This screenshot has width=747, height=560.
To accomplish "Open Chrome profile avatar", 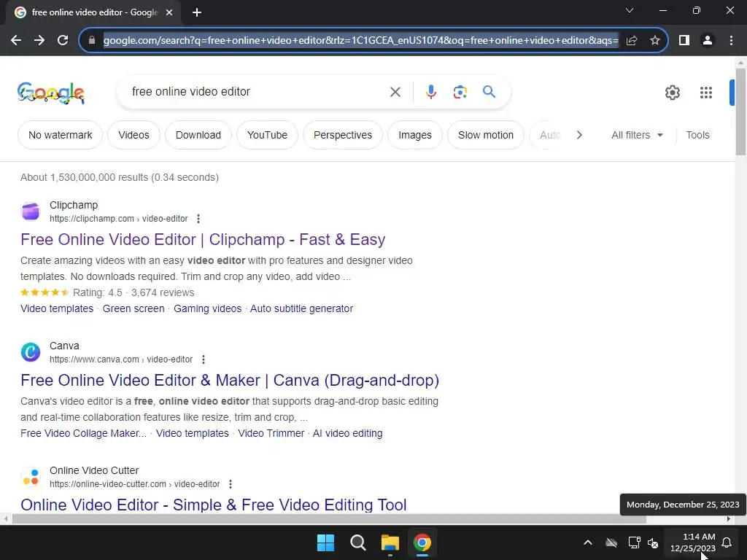I will [x=708, y=41].
